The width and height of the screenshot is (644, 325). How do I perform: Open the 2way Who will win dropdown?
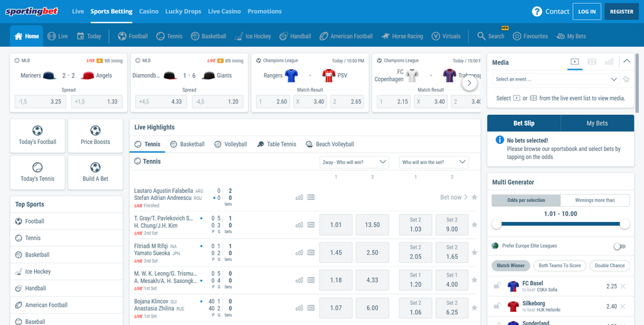click(354, 162)
